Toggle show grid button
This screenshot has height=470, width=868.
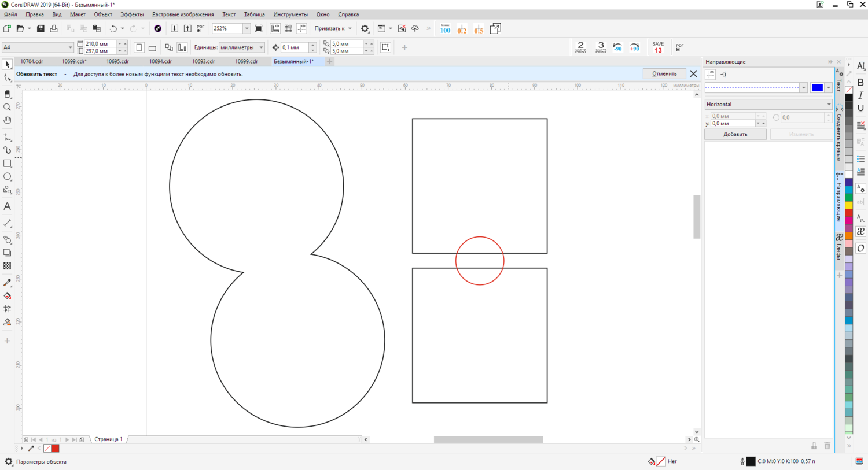pos(289,28)
